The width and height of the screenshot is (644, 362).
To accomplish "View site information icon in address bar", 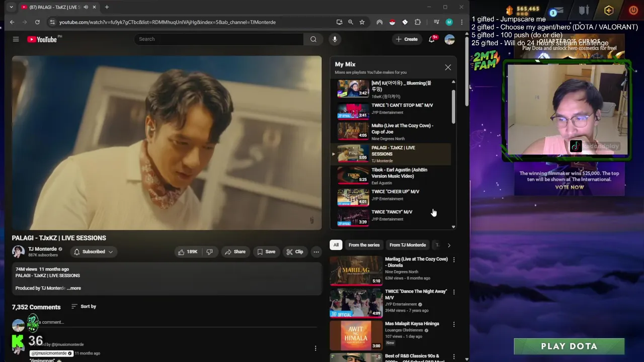I will click(x=52, y=22).
